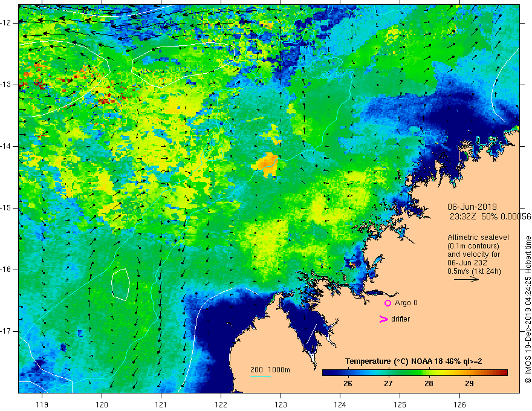This screenshot has height=411, width=532.
Task: Click the small white closed contour near 120.4E
Action: click(x=120, y=284)
